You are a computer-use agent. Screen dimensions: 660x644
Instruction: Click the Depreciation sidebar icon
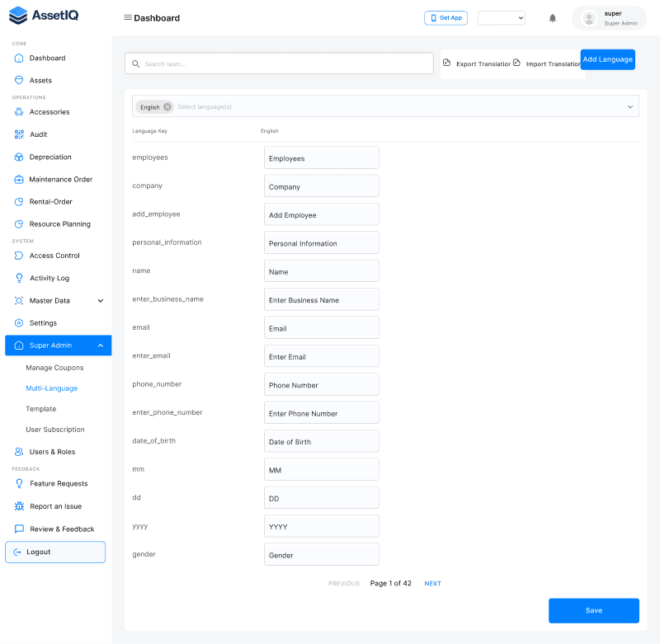click(x=19, y=157)
